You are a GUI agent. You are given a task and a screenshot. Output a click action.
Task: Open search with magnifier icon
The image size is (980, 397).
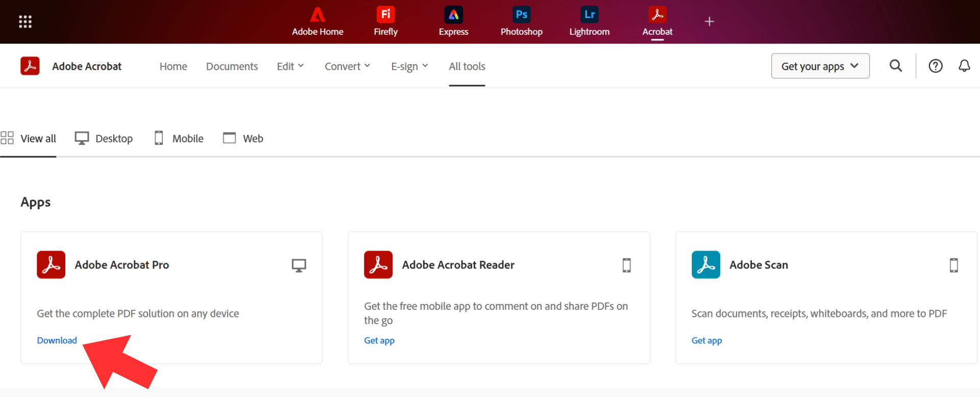pos(896,66)
